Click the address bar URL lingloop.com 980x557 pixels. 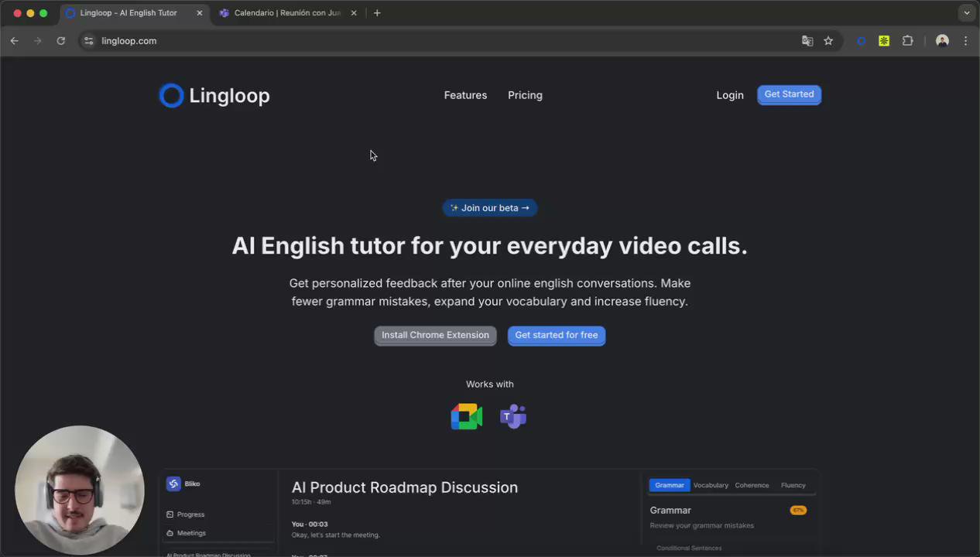point(128,41)
